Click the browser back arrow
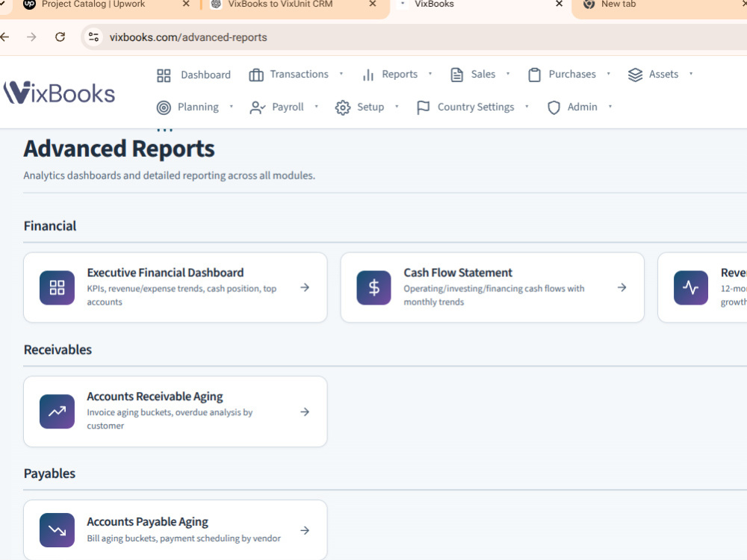Viewport: 747px width, 560px height. point(4,37)
